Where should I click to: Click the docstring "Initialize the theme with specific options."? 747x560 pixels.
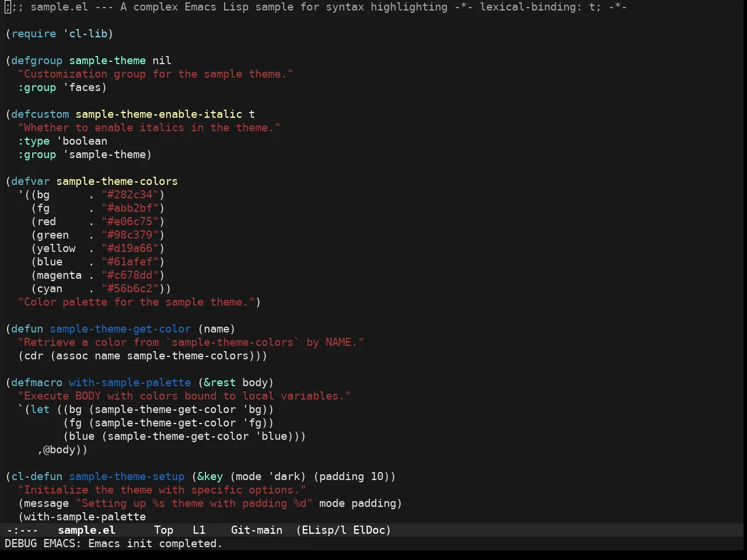(162, 489)
